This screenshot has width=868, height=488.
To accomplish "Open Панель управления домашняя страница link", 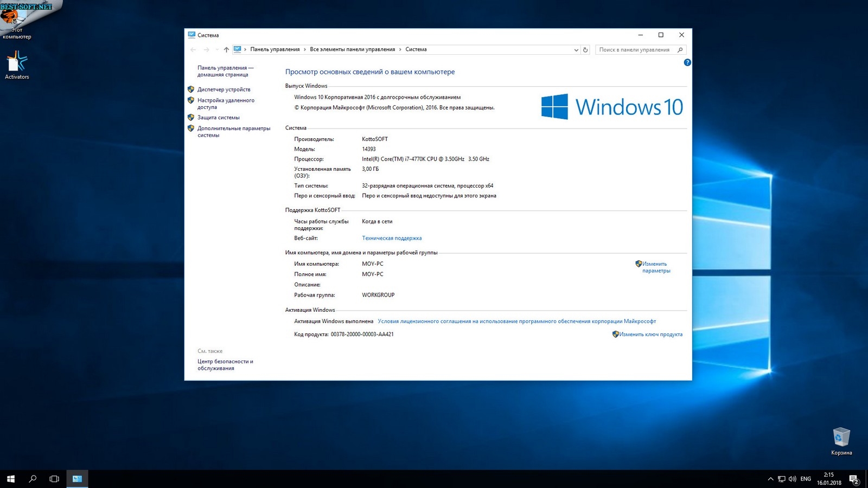I will pos(225,71).
